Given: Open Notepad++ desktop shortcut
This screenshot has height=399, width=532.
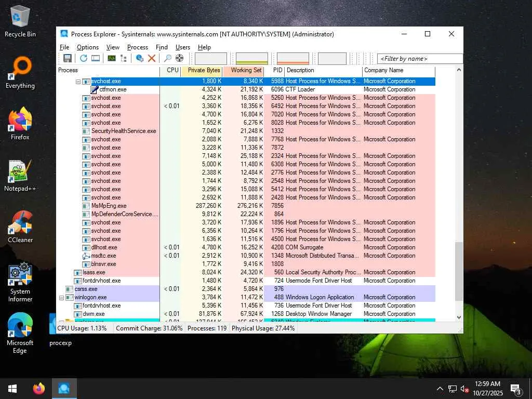Looking at the screenshot, I should [x=20, y=176].
